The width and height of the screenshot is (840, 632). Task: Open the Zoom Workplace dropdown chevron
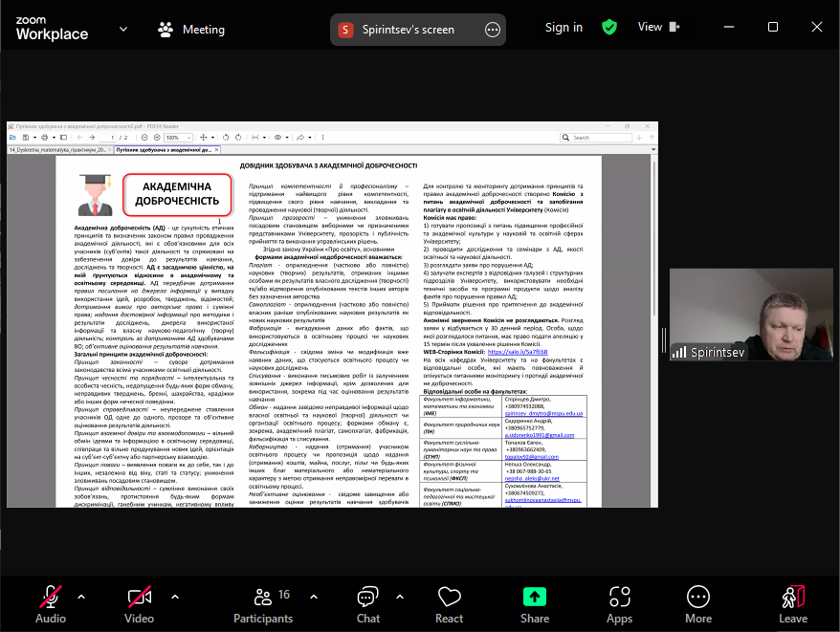[123, 29]
